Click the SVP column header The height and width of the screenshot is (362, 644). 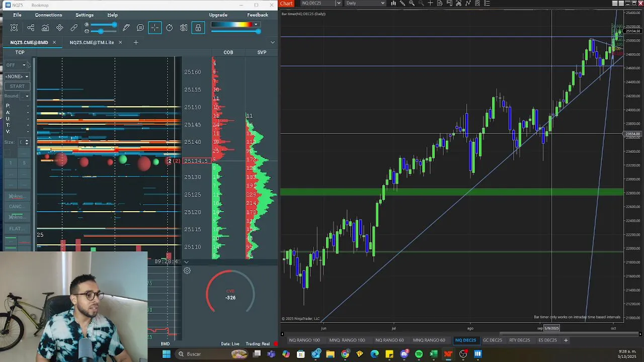(x=262, y=52)
